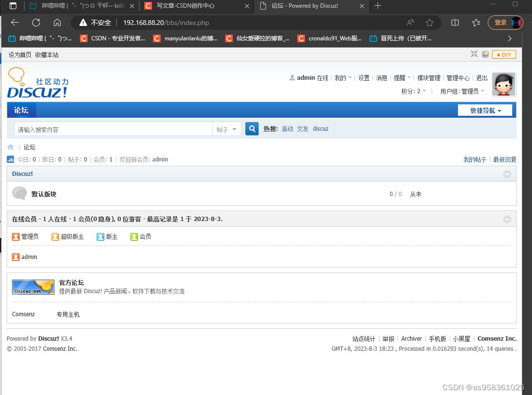Close the bilibili tab
Viewport: 532px width, 395px height.
132,6
